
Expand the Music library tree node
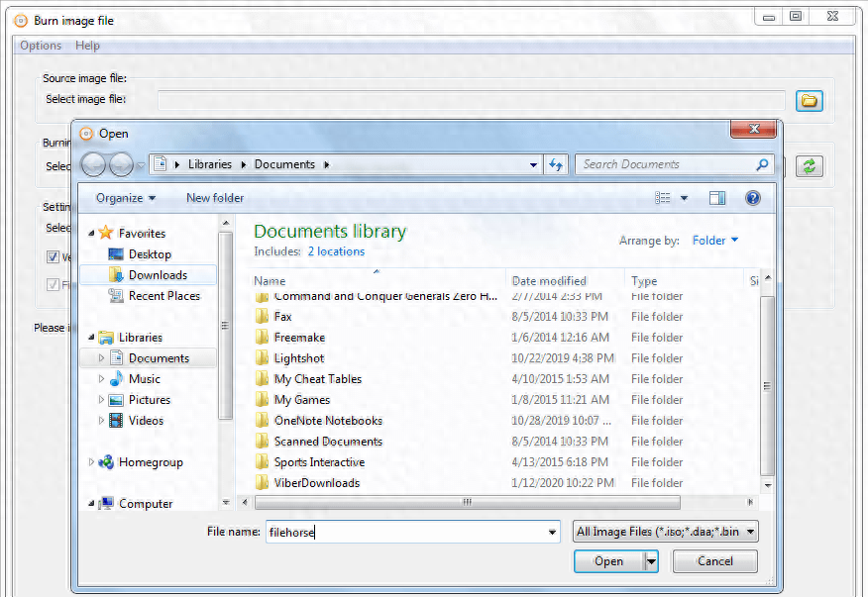coord(101,379)
